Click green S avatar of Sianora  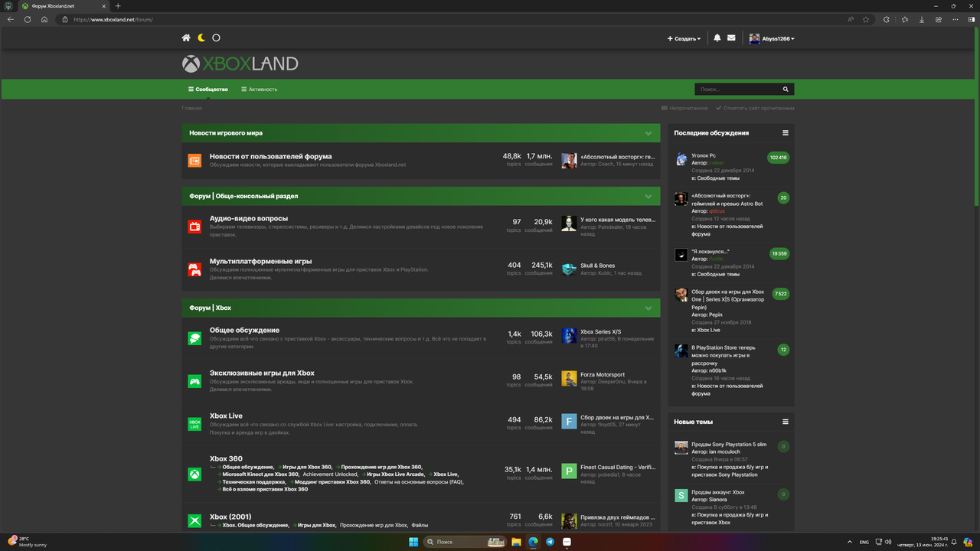(x=681, y=495)
